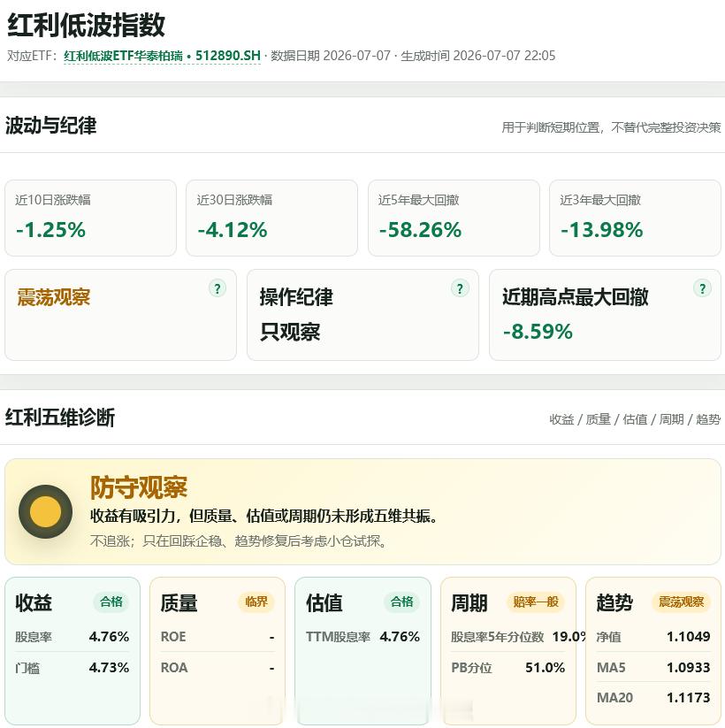The height and width of the screenshot is (728, 725).
Task: Open the 红利低波ETF华泰柏瑞 512890.SH link
Action: (162, 57)
